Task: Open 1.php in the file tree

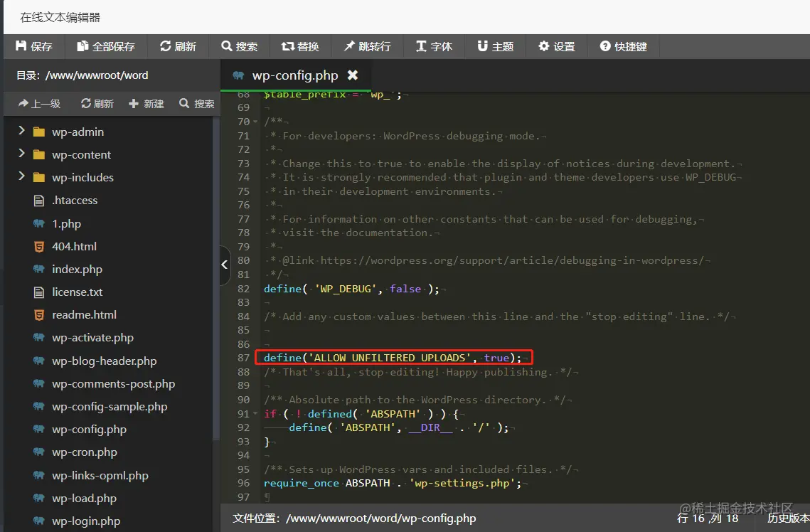Action: (67, 223)
